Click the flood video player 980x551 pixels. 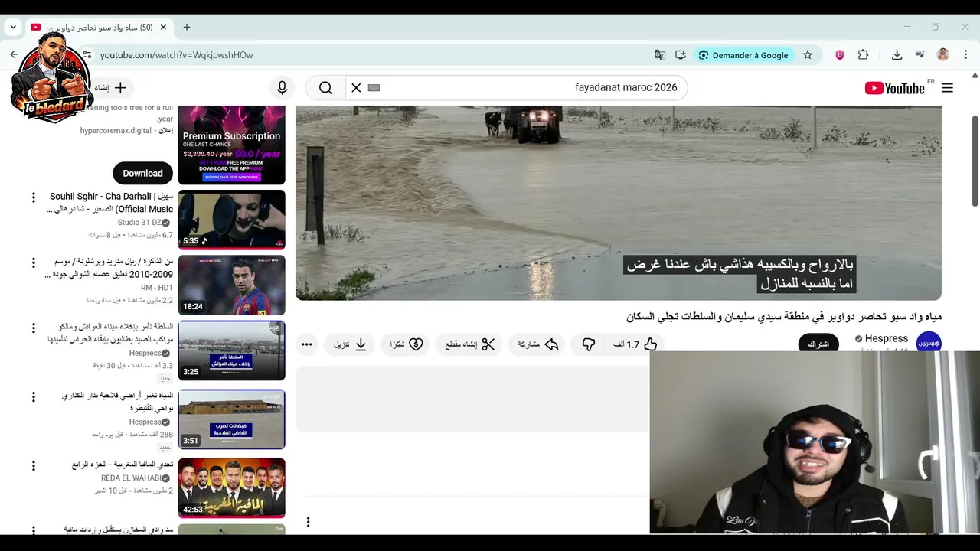click(x=619, y=203)
